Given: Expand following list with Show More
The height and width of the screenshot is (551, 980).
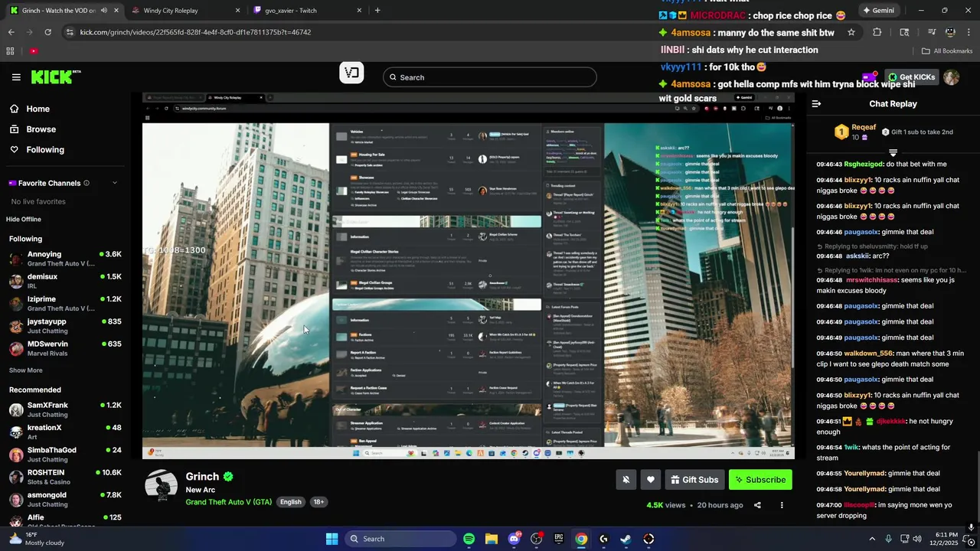Looking at the screenshot, I should [25, 370].
